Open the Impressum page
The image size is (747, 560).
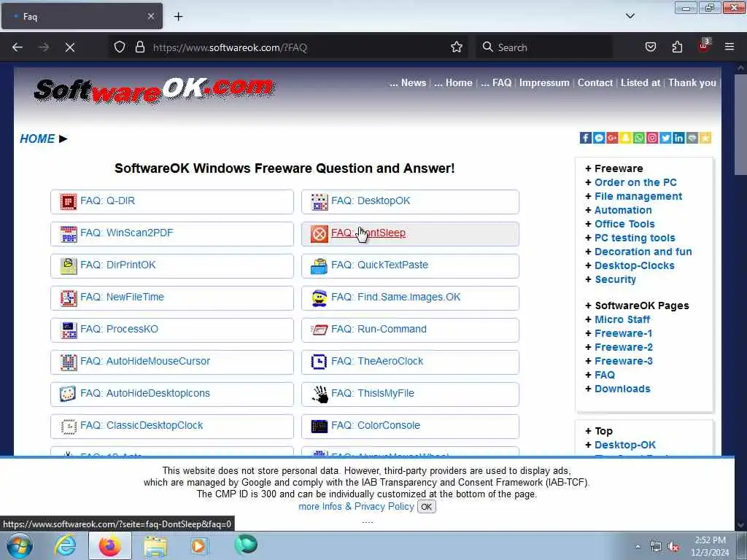pos(544,83)
